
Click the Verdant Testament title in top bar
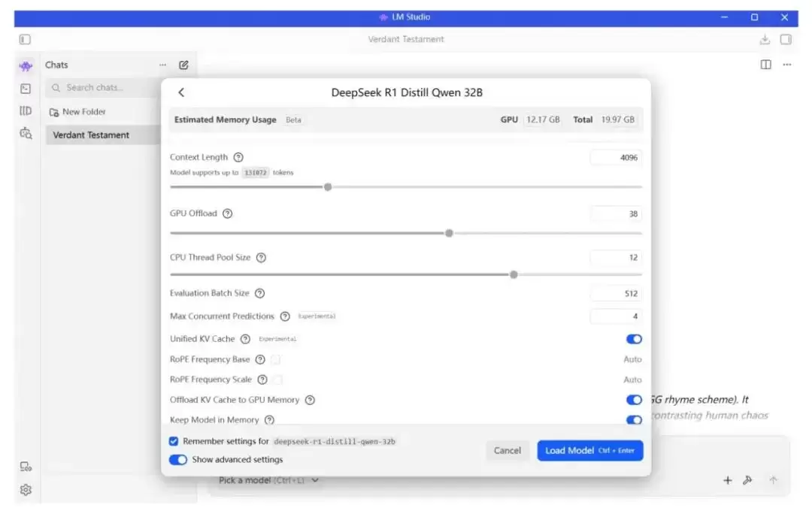406,39
